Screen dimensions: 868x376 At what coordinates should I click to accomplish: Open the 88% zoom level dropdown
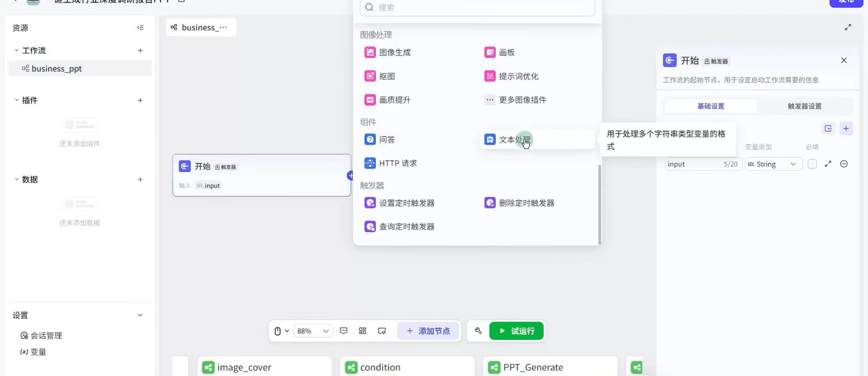(313, 331)
